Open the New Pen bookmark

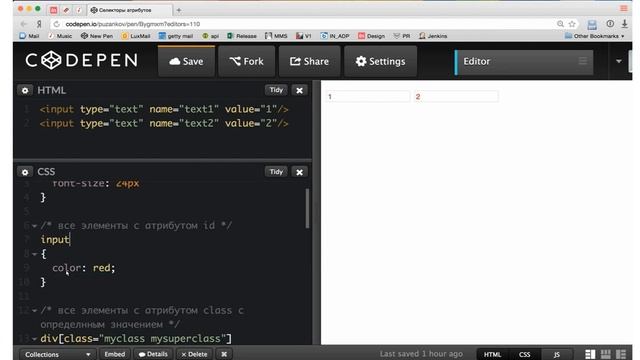pyautogui.click(x=97, y=36)
